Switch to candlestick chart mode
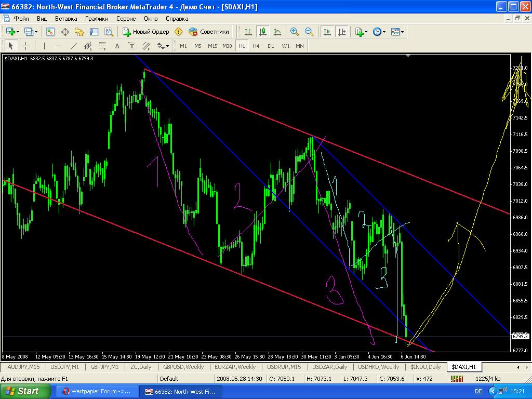532x399 pixels. tap(262, 32)
